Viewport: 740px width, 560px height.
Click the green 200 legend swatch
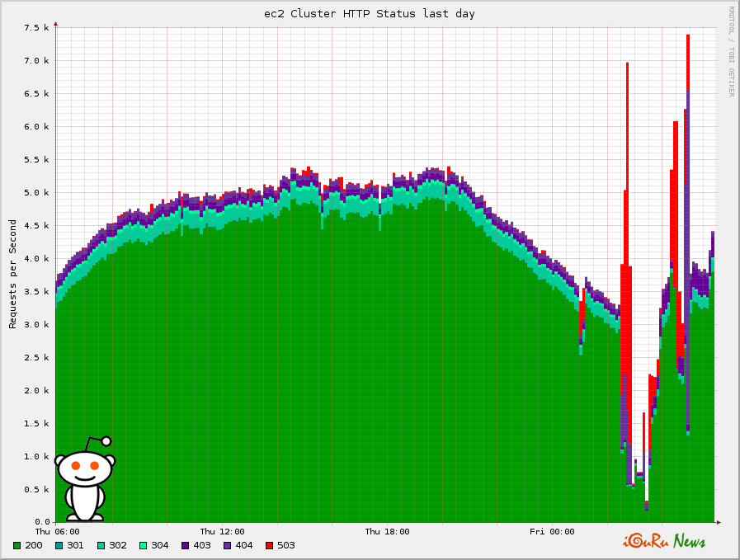[x=17, y=545]
